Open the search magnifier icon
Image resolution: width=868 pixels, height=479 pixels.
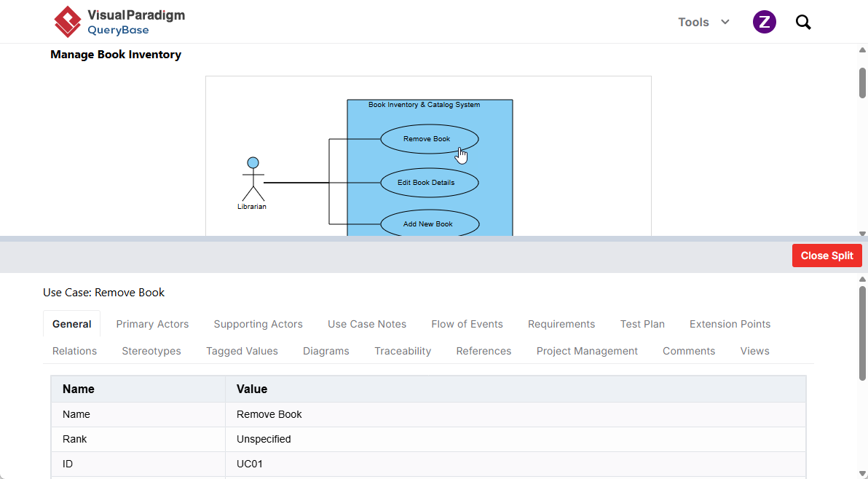(x=803, y=22)
